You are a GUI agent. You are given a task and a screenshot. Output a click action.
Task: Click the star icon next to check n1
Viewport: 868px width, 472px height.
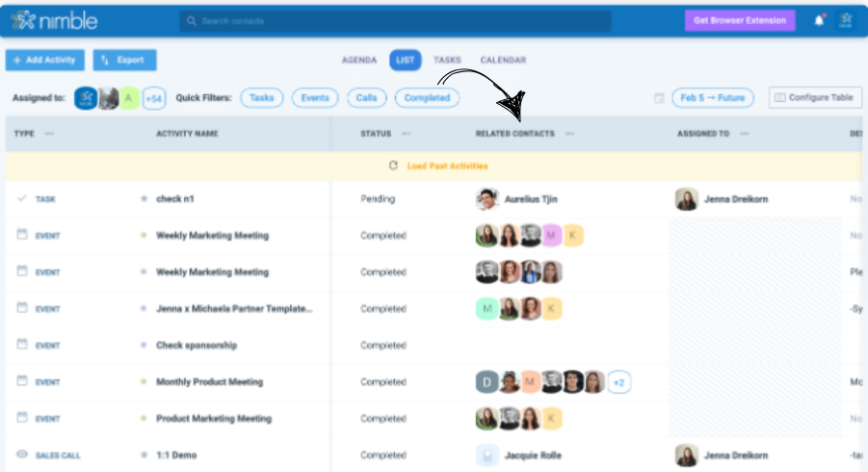pos(144,199)
